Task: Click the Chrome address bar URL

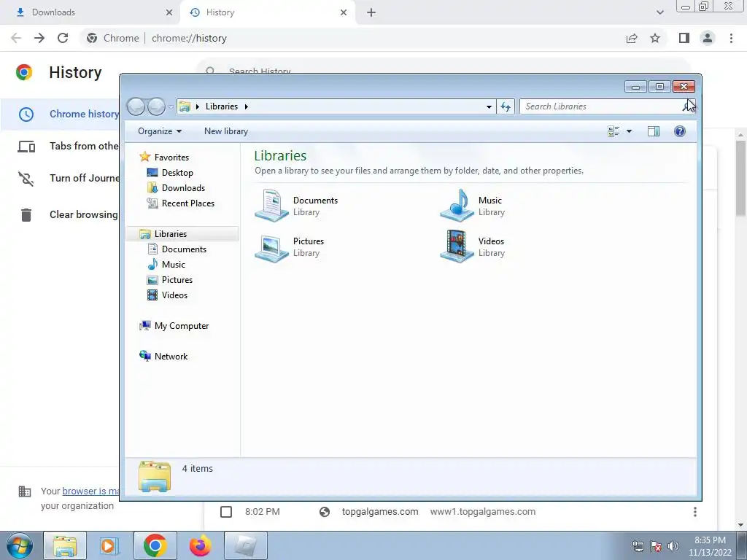Action: tap(189, 38)
